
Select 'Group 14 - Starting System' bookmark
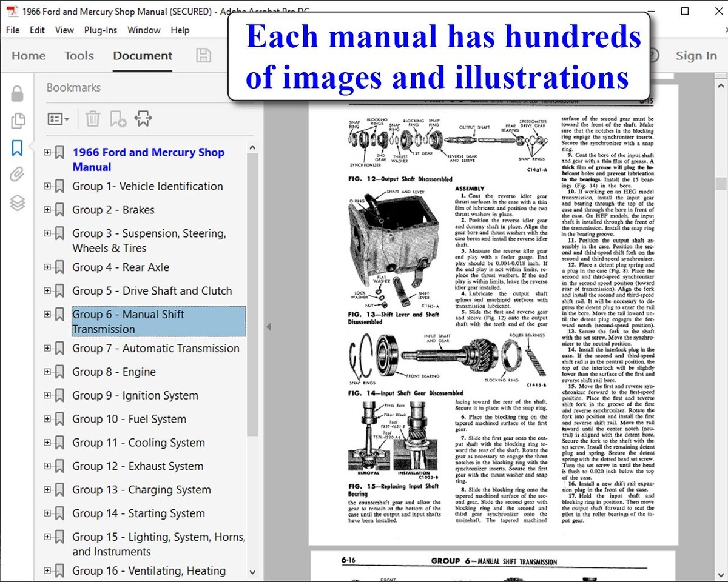pyautogui.click(x=138, y=513)
